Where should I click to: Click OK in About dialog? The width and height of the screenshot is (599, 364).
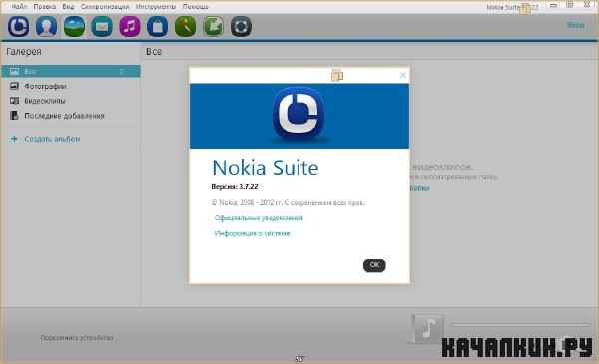[x=374, y=265]
